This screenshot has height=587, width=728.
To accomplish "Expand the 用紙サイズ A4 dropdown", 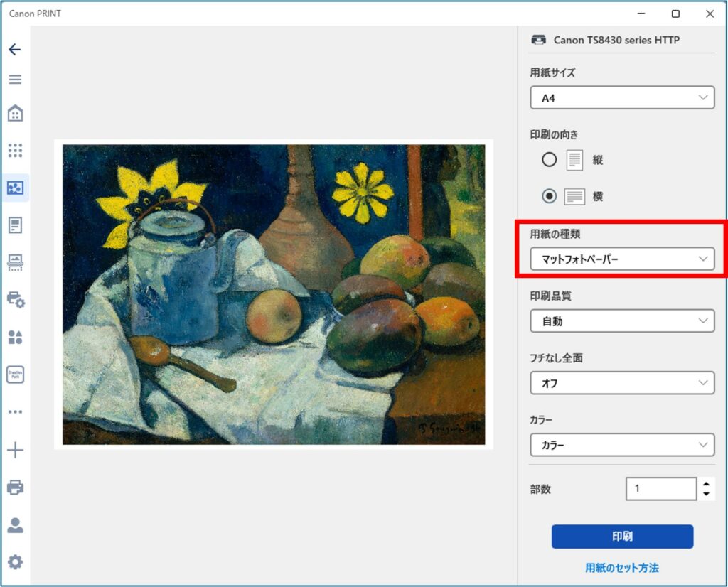I will coord(622,98).
